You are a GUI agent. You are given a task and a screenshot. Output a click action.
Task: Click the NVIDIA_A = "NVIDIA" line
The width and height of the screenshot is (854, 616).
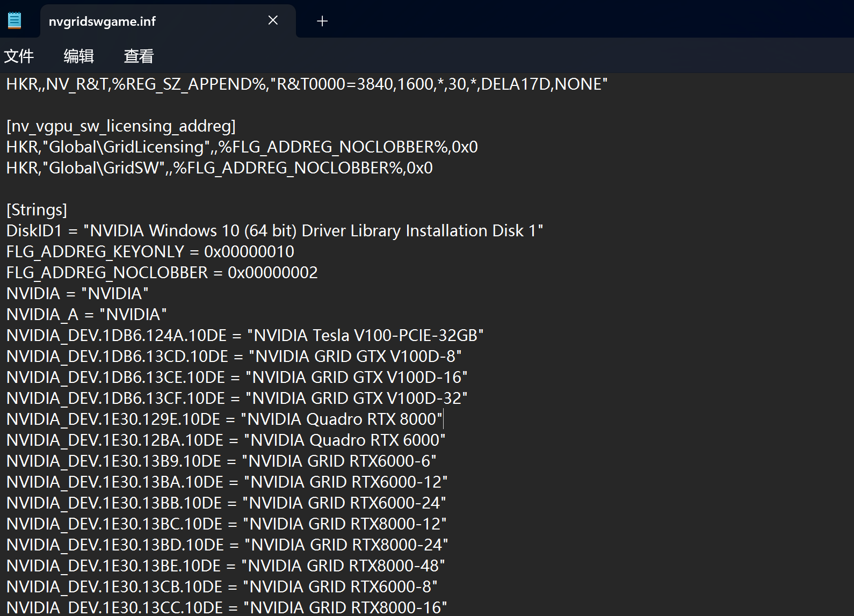coord(86,315)
